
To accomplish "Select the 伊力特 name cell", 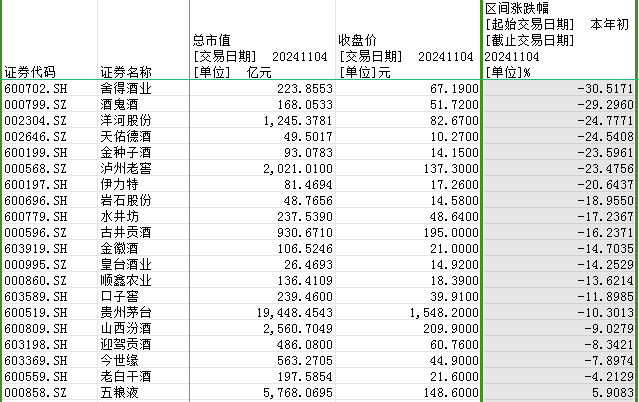I will [x=143, y=185].
